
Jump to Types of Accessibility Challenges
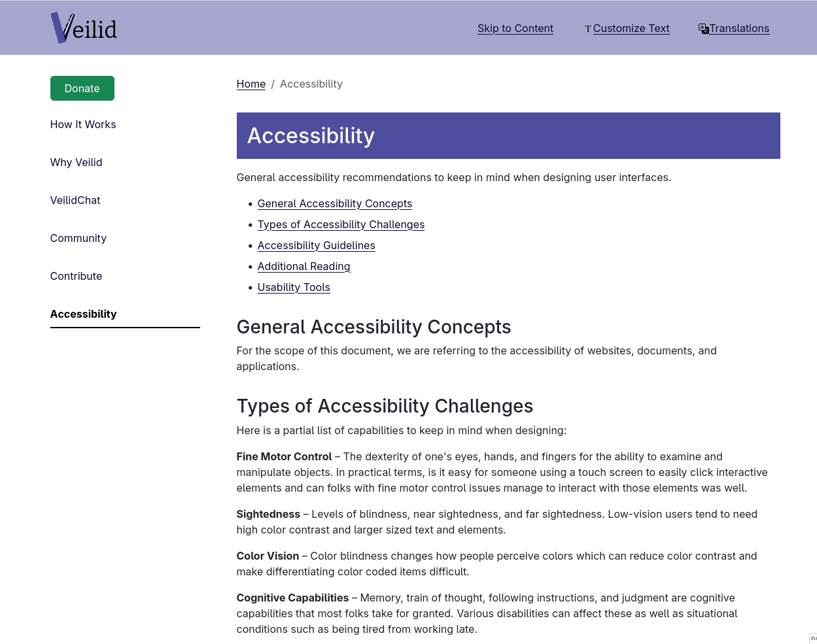click(341, 225)
